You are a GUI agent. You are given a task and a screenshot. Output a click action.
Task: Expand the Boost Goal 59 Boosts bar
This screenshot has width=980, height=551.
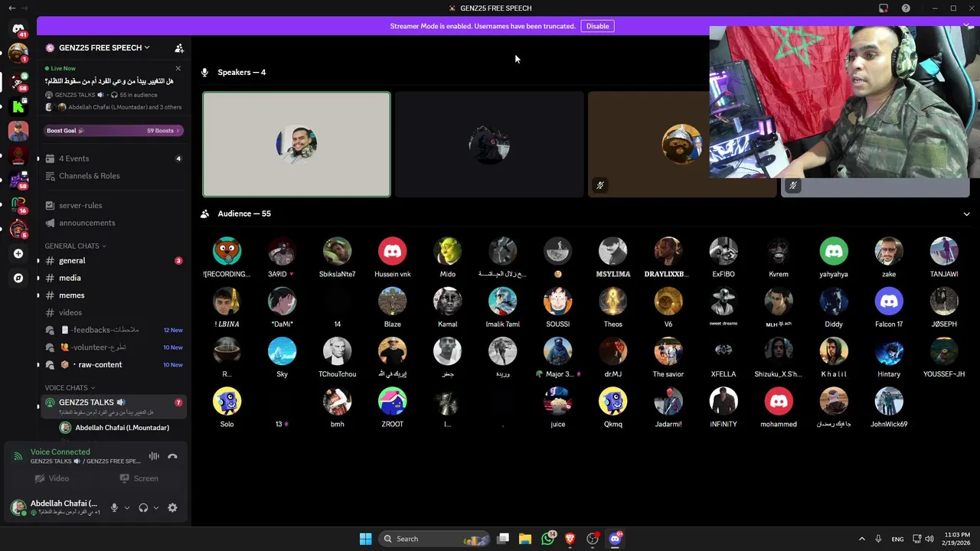(x=113, y=131)
